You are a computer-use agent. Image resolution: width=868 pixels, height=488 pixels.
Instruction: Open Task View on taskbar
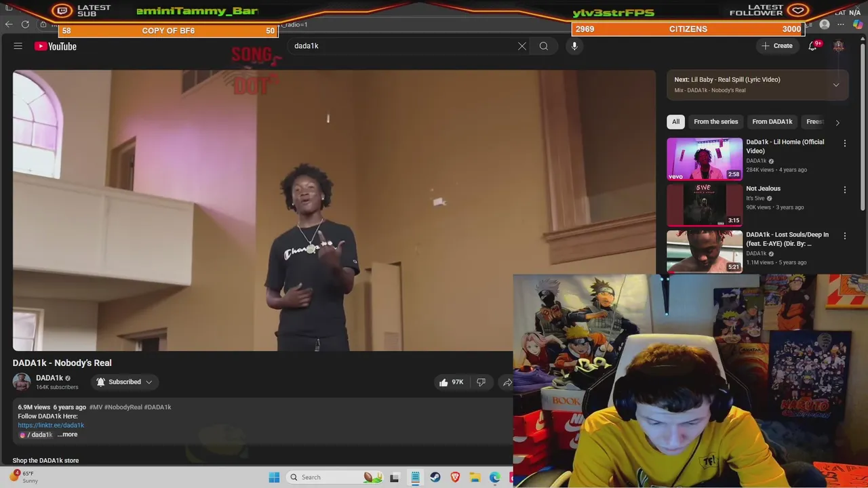(395, 477)
